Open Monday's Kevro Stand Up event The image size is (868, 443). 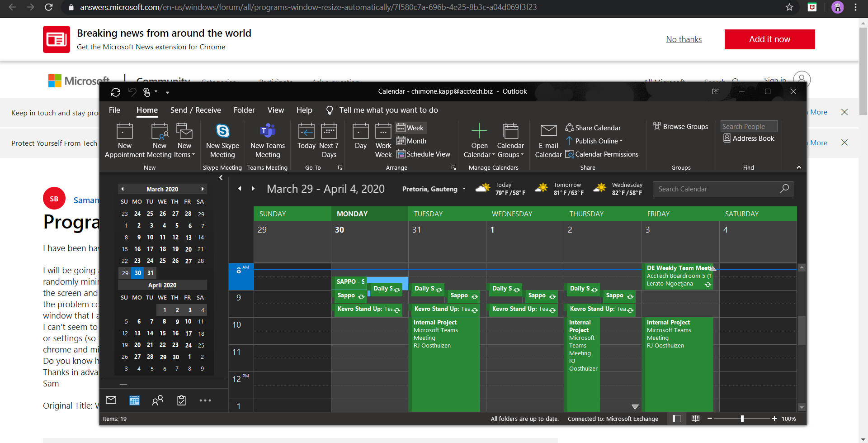[368, 310]
